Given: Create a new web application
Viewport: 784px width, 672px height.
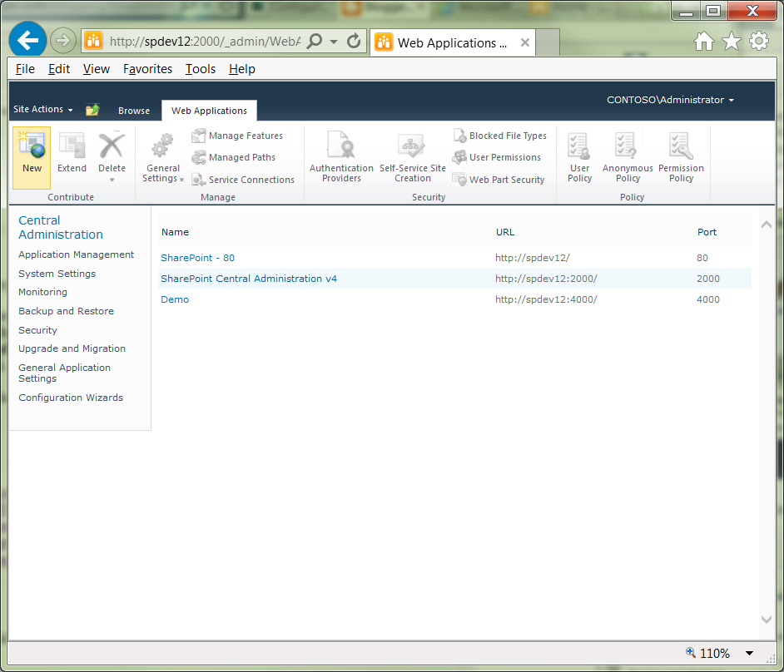Looking at the screenshot, I should tap(31, 156).
